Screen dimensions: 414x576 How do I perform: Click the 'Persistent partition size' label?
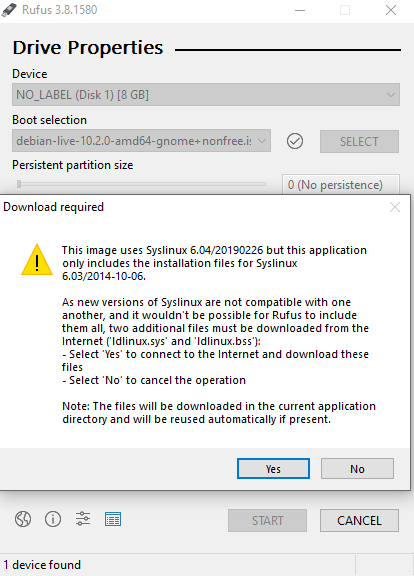point(73,165)
